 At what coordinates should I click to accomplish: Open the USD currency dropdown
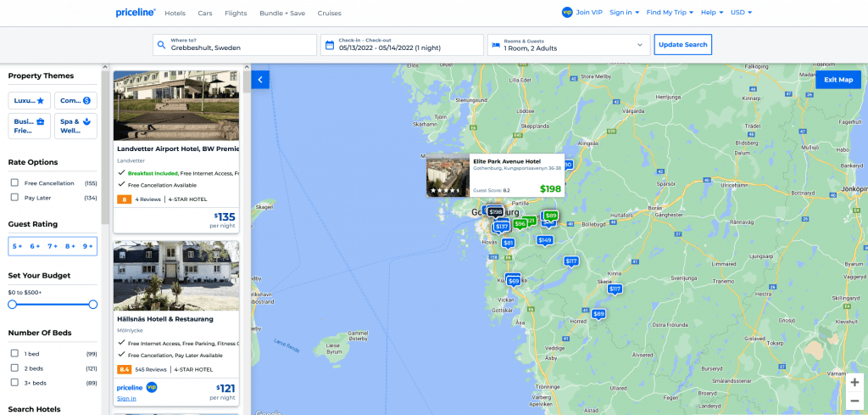pos(741,13)
